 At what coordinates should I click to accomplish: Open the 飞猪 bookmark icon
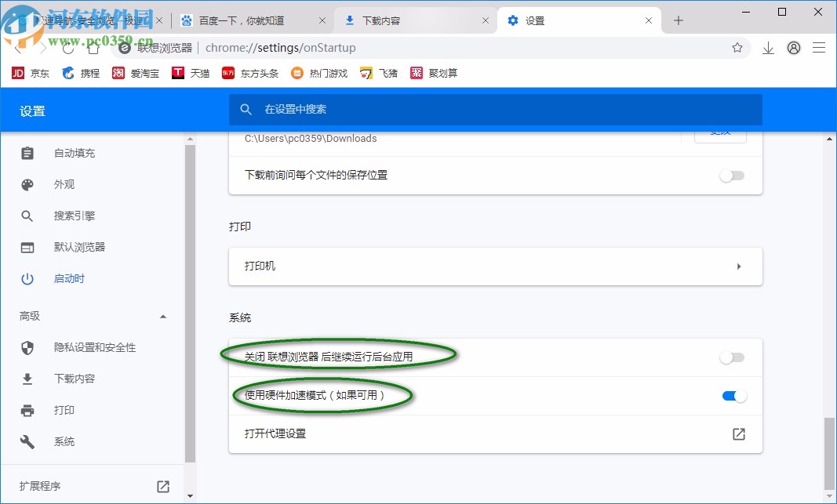366,73
